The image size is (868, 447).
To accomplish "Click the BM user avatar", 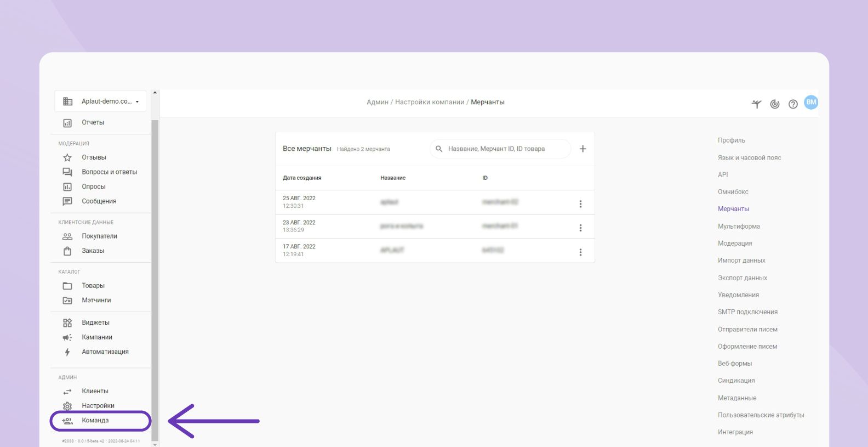I will [810, 103].
